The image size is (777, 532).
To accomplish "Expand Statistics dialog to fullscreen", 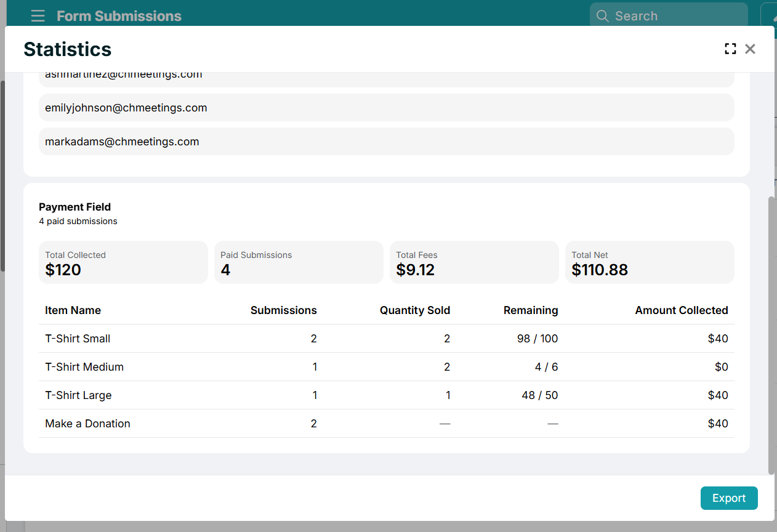I will (x=730, y=49).
